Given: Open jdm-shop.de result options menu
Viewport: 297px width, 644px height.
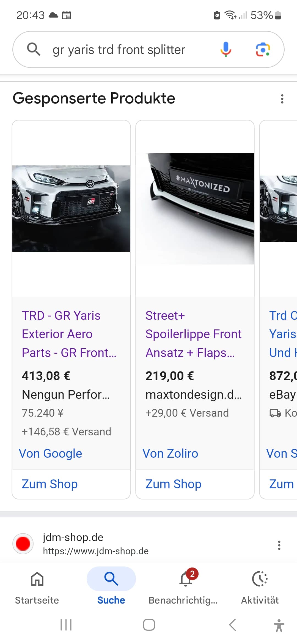Looking at the screenshot, I should click(279, 545).
